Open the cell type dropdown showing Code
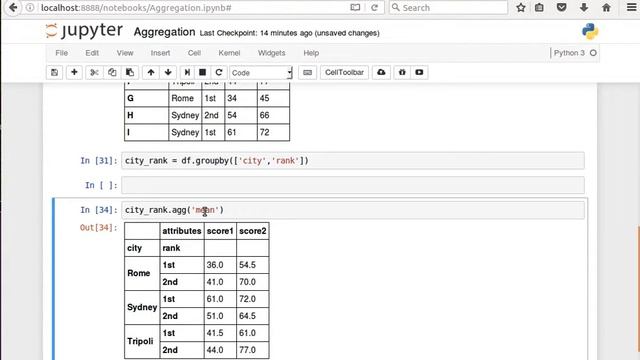The height and width of the screenshot is (360, 640). 261,73
